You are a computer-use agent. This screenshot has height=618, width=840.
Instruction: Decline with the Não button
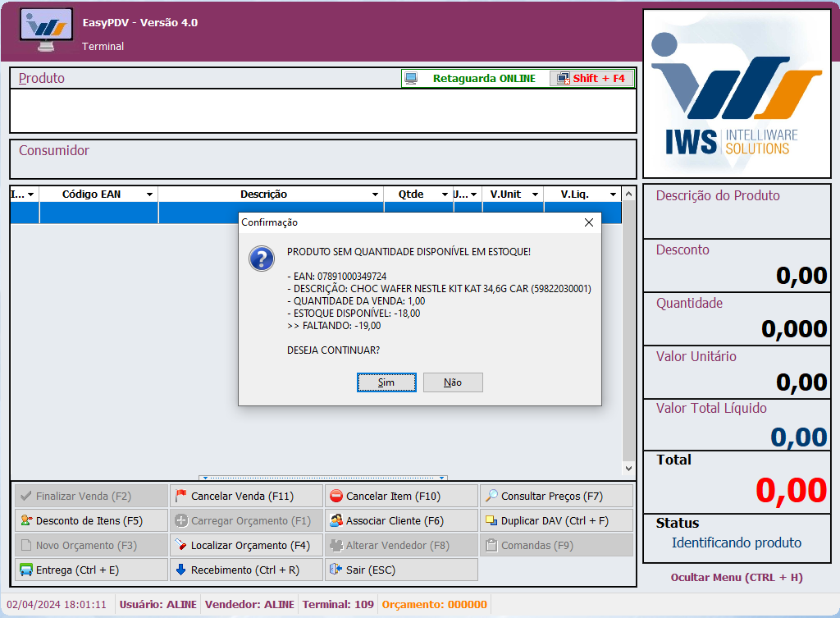pos(453,382)
